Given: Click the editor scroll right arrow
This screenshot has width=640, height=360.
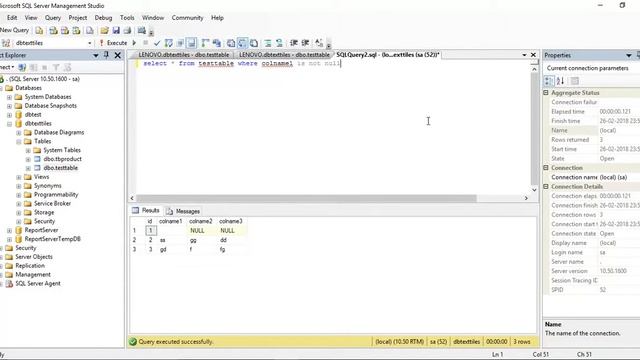Looking at the screenshot, I should [x=526, y=198].
